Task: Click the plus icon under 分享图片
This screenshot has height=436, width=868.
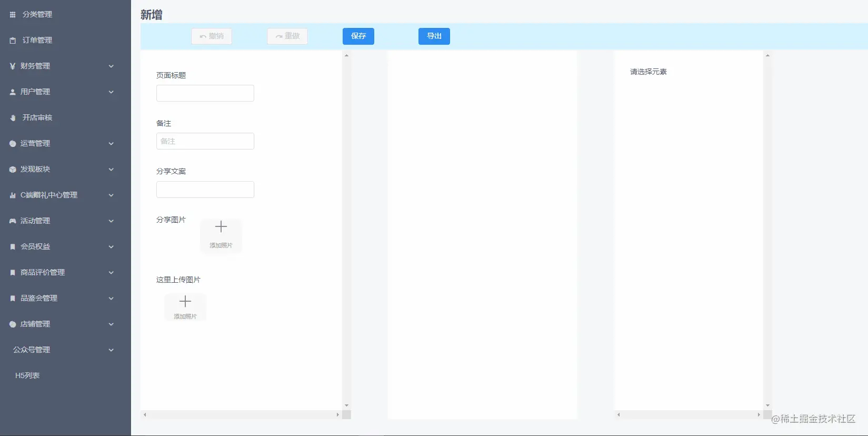Action: point(221,227)
